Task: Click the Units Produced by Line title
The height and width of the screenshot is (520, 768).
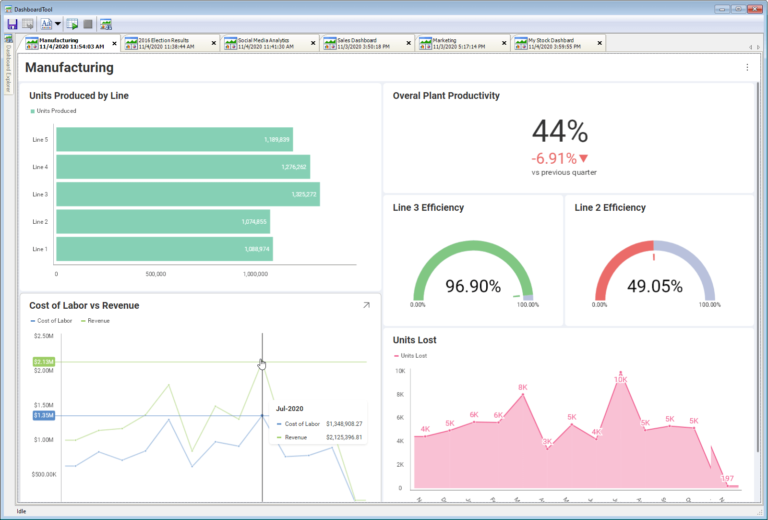Action: (x=79, y=95)
